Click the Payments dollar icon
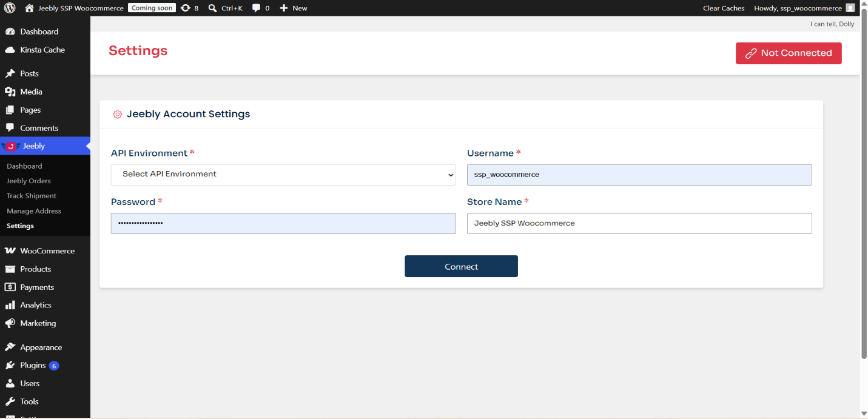Viewport: 868px width, 419px height. [10, 287]
